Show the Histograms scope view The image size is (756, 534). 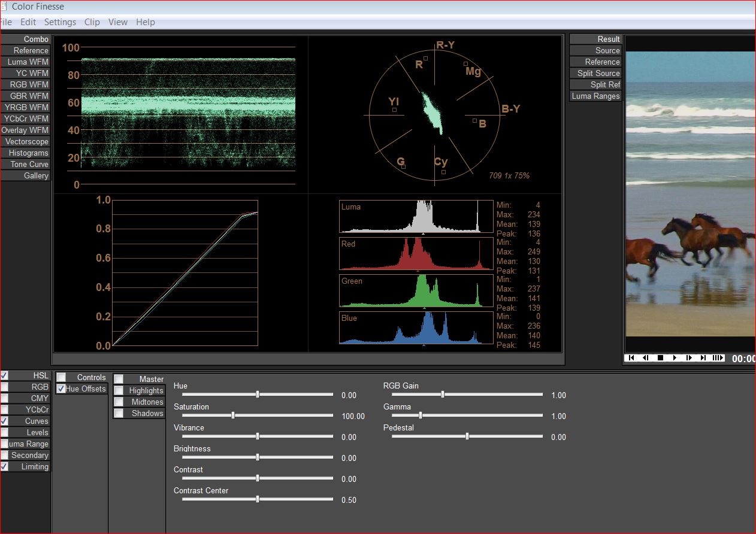(x=28, y=153)
